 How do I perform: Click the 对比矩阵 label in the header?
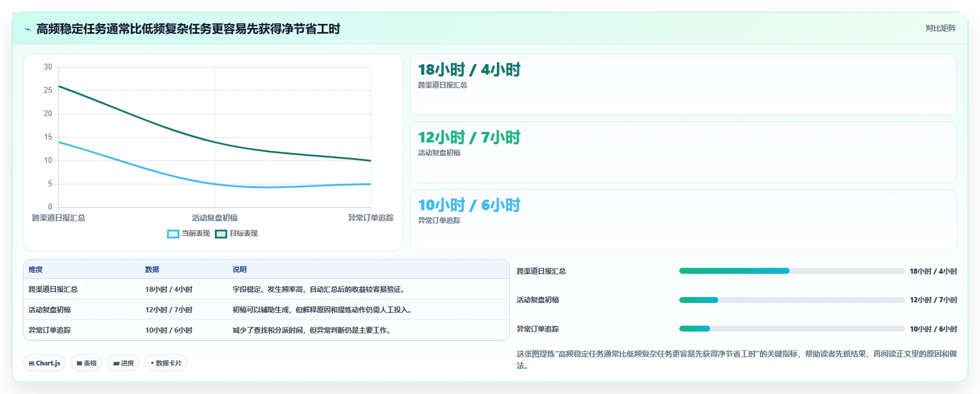click(x=940, y=28)
